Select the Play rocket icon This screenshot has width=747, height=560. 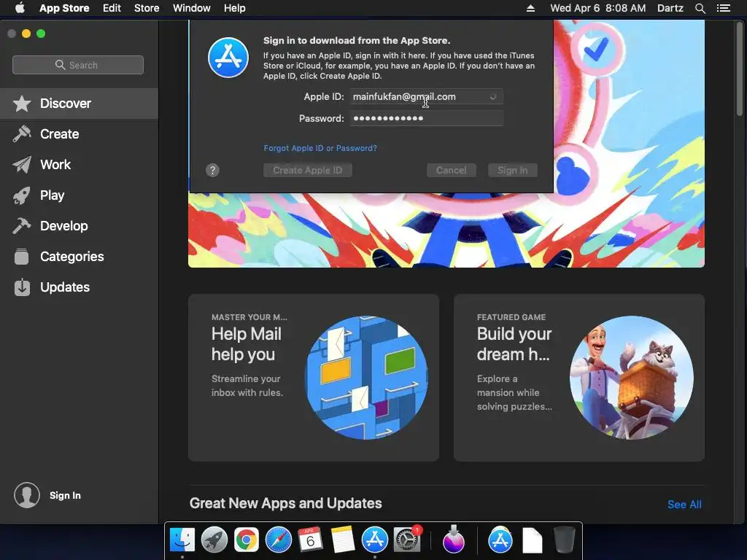(22, 195)
